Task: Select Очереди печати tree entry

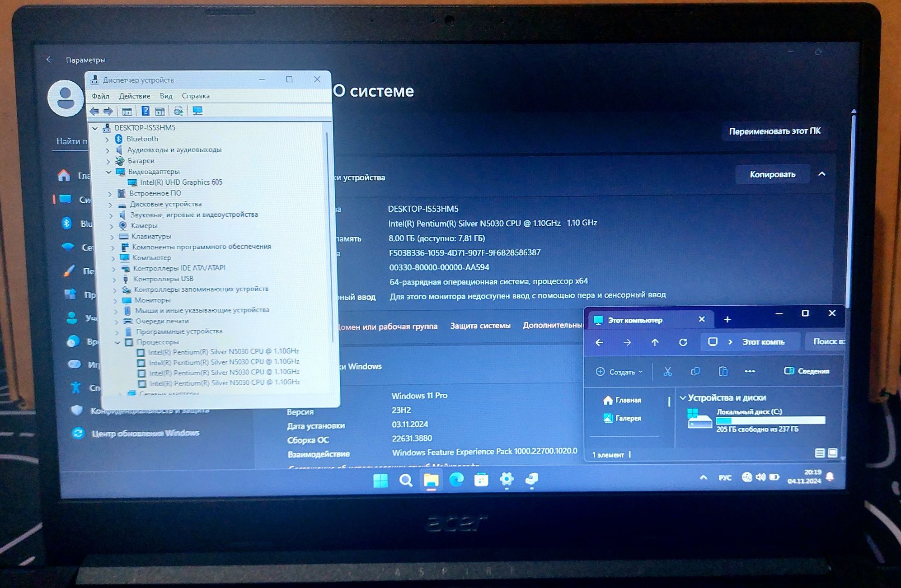Action: 162,321
